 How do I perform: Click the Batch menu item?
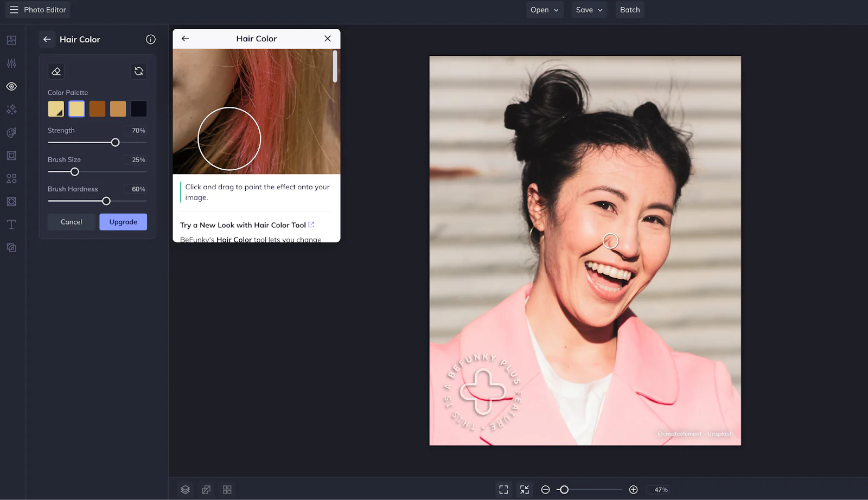click(630, 10)
